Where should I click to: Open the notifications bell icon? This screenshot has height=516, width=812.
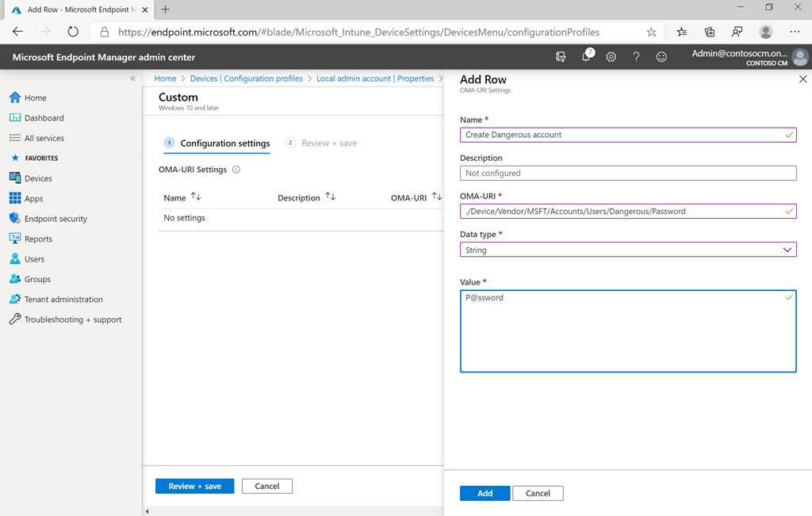(x=587, y=56)
